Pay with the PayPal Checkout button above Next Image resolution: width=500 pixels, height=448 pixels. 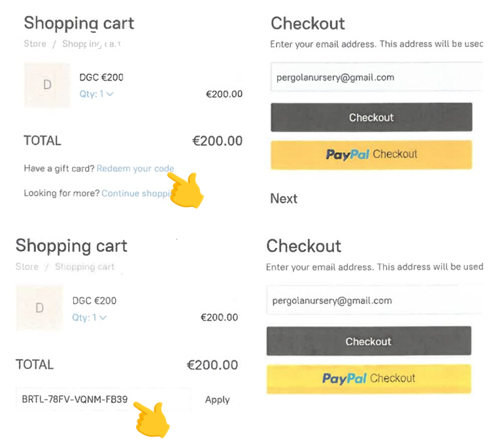tap(371, 155)
